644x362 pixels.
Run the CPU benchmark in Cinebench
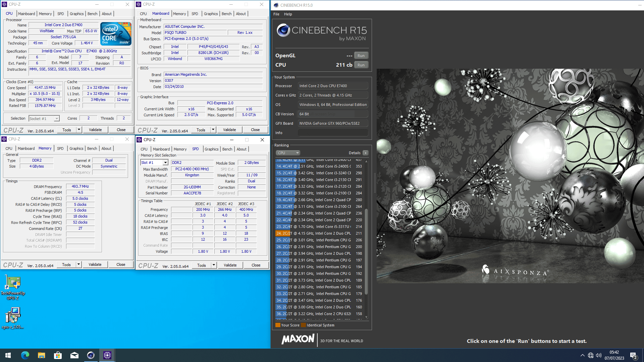pos(361,65)
